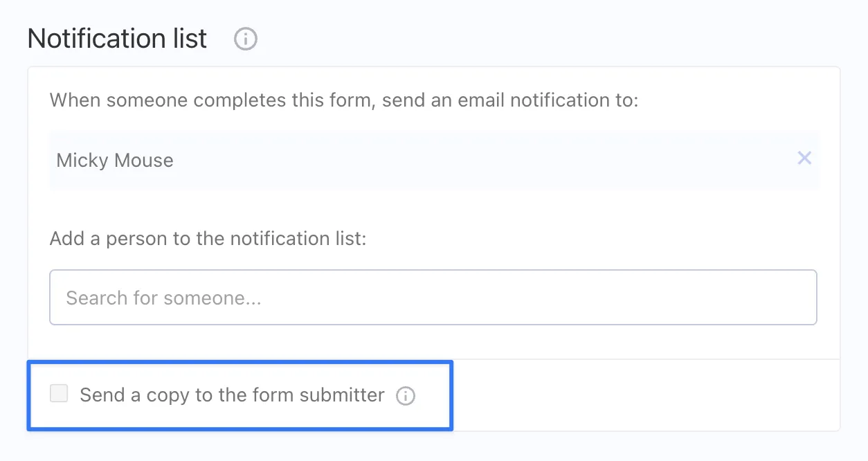
Task: Select the Micky Mouse recipient entry
Action: point(415,160)
